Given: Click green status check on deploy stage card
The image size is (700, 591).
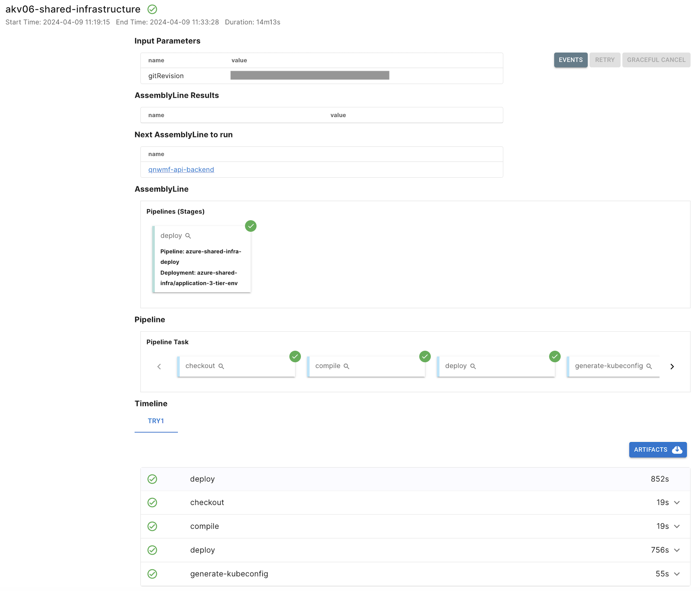Looking at the screenshot, I should [251, 226].
